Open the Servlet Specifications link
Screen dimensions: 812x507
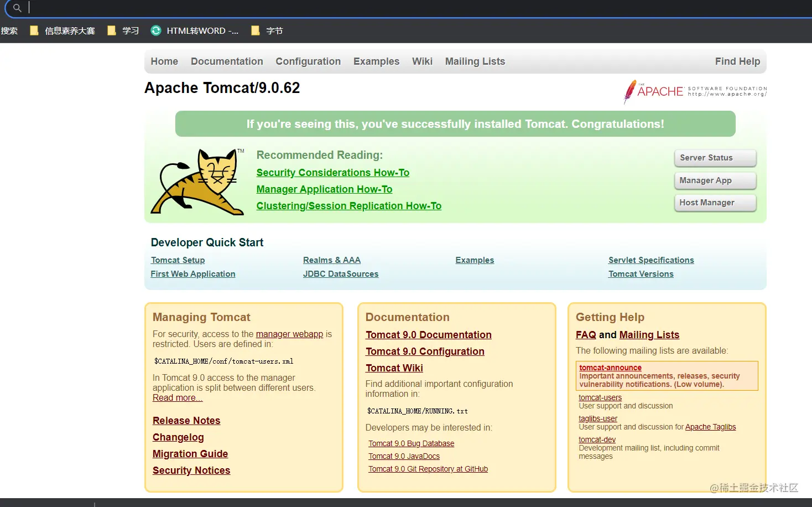point(651,260)
